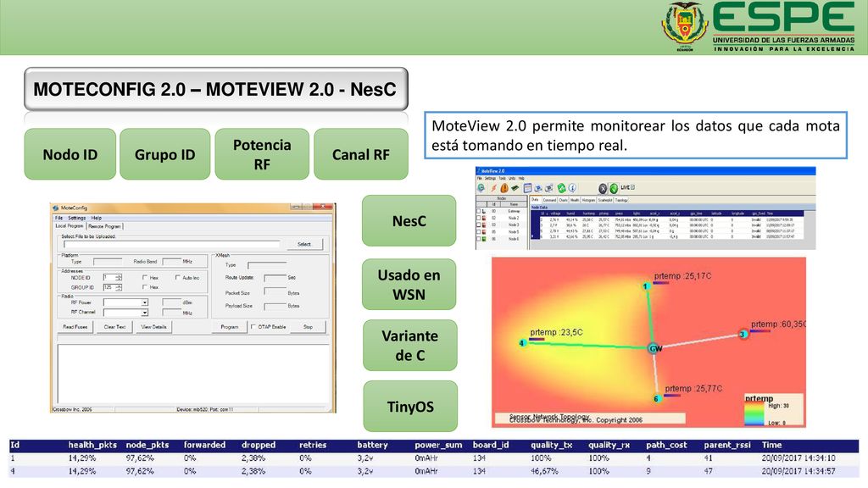Check the Gateway node checkbox in MoteView

click(x=478, y=211)
